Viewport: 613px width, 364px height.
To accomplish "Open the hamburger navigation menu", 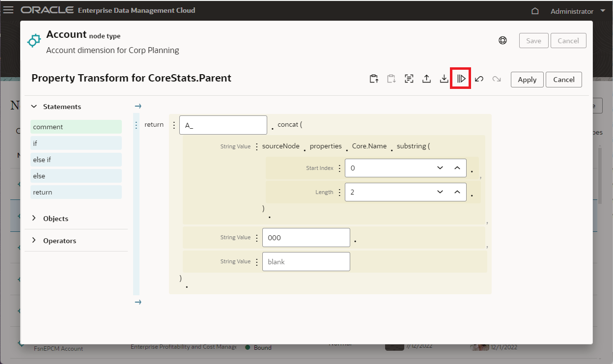I will (x=8, y=10).
